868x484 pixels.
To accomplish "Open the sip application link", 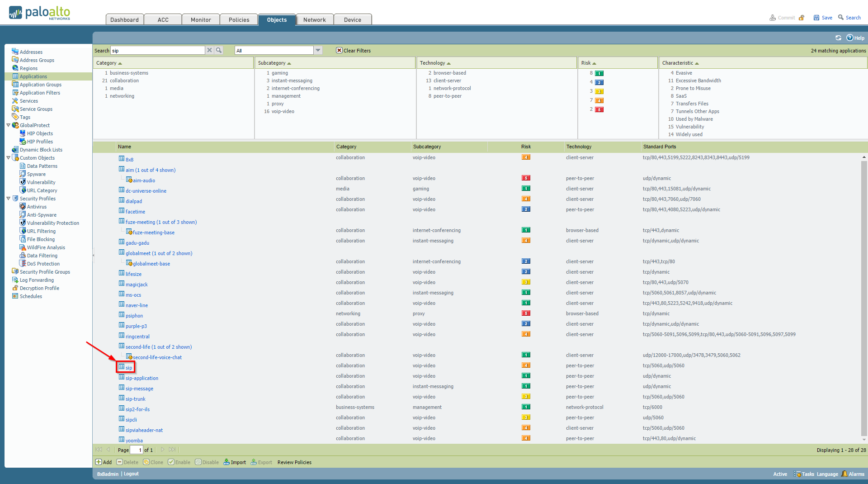I will click(129, 368).
